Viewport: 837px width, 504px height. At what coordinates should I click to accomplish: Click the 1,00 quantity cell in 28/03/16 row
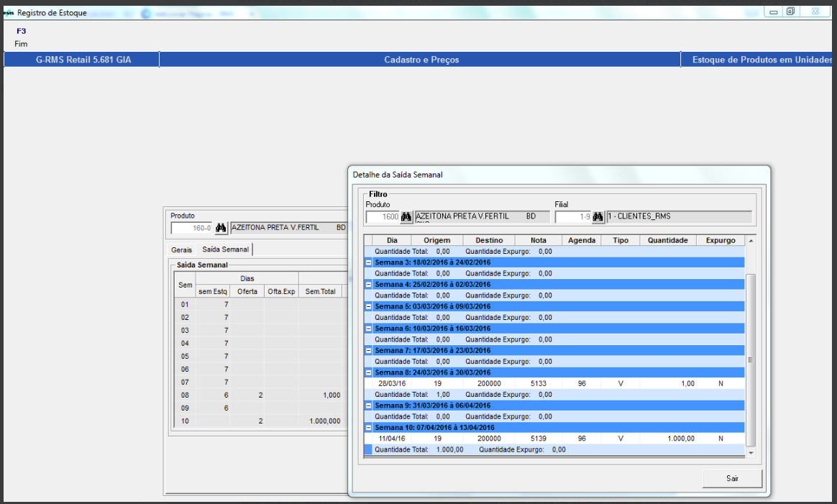668,383
